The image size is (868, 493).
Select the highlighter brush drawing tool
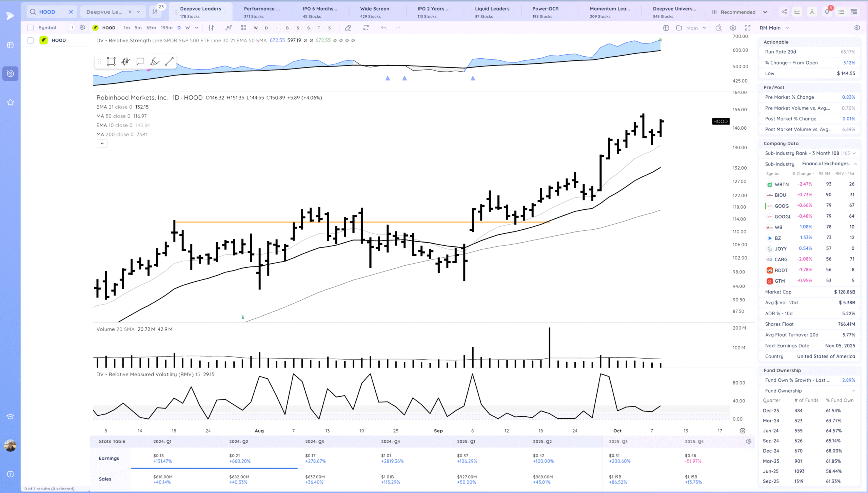coord(155,61)
